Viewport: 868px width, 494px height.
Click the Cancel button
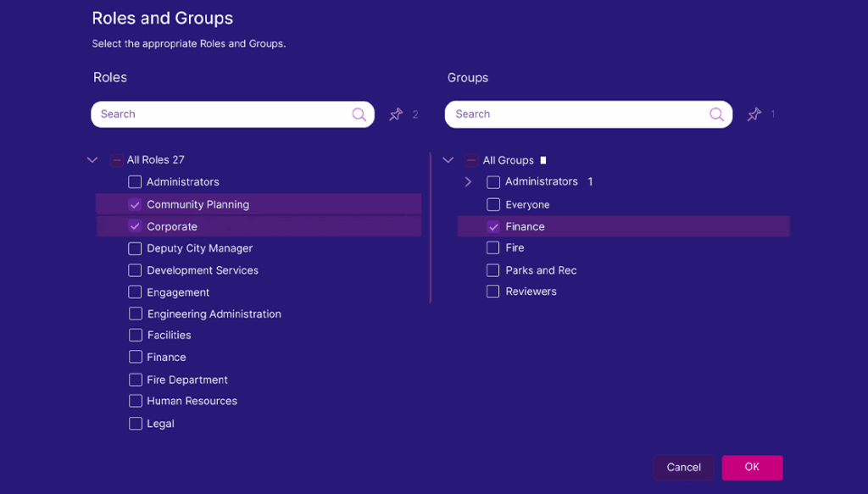click(683, 467)
